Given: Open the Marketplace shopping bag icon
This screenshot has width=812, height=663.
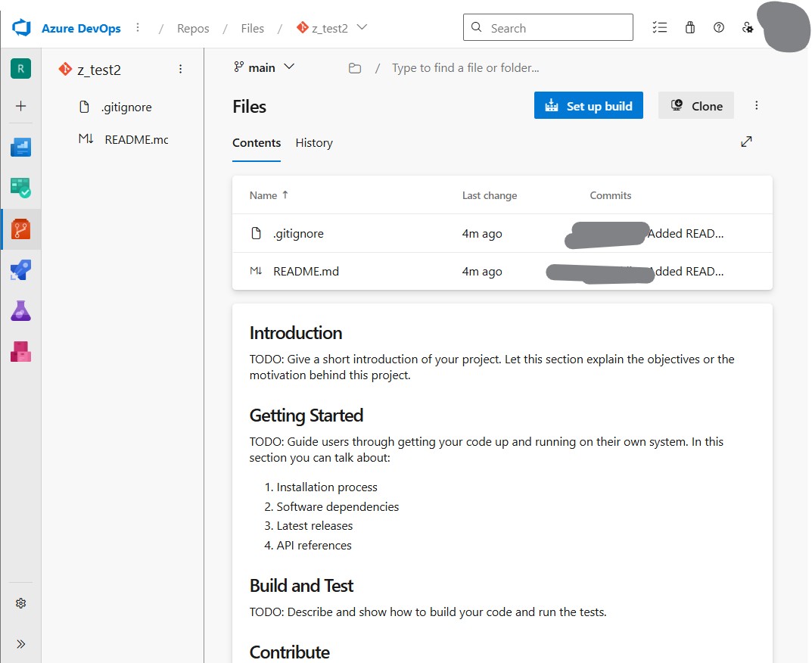Looking at the screenshot, I should tap(690, 27).
